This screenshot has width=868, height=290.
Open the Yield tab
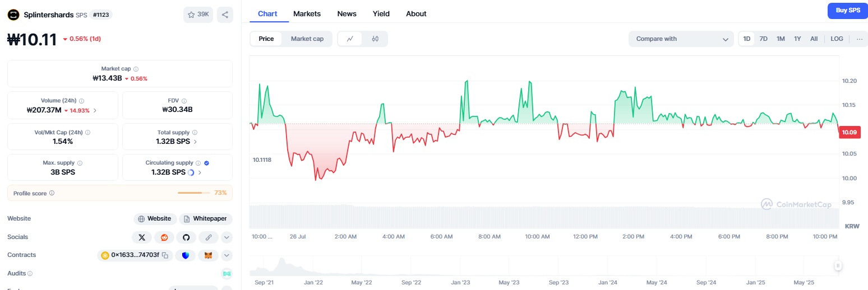(381, 13)
